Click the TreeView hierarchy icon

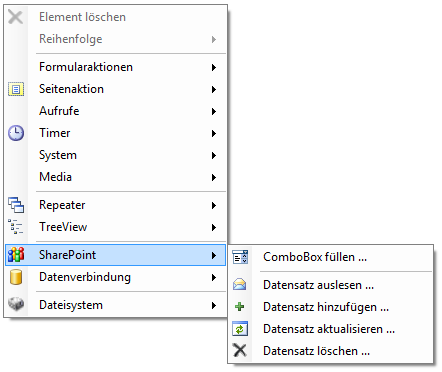(x=15, y=227)
